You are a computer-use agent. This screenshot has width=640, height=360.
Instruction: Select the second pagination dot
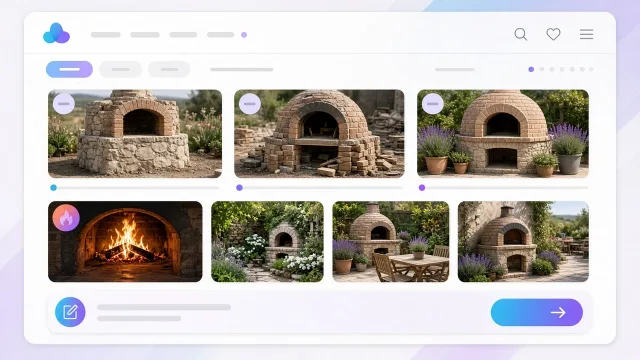click(542, 69)
